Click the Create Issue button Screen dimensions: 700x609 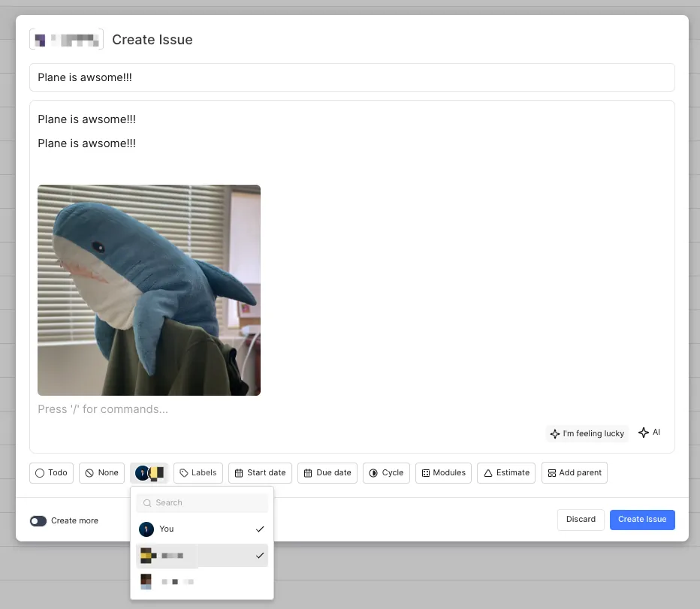pyautogui.click(x=641, y=520)
